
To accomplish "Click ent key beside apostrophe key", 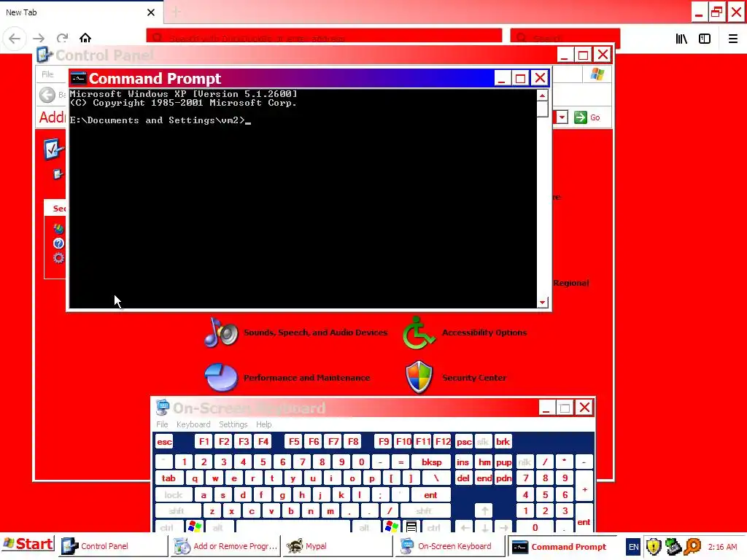I will 430,495.
